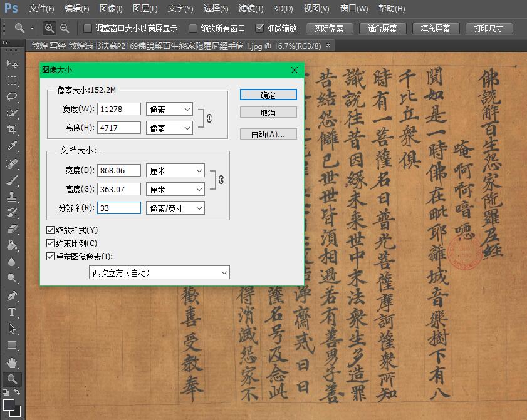Viewport: 527px width, 420px height.
Task: Select the Quick Selection tool
Action: pyautogui.click(x=12, y=113)
